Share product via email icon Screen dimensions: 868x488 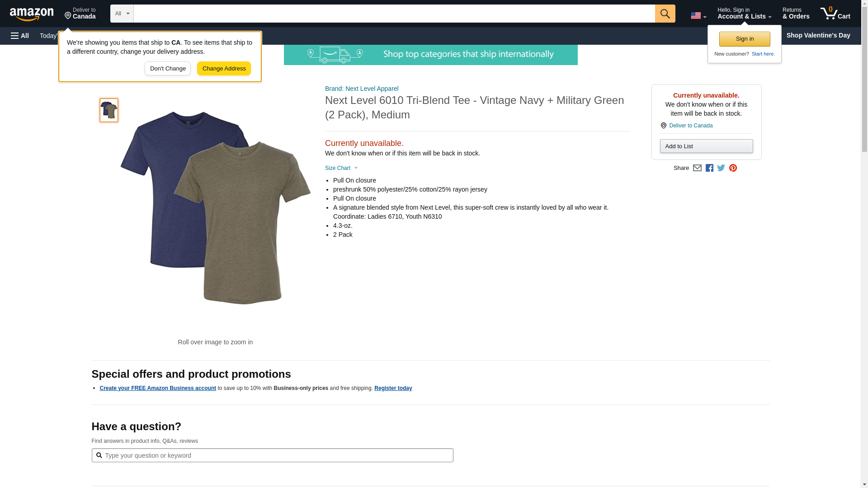point(697,168)
